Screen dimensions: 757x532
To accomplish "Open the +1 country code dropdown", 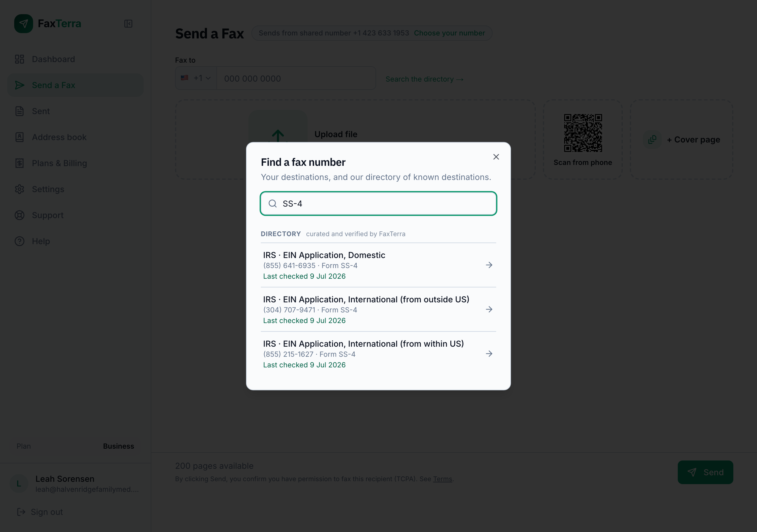I will 196,78.
